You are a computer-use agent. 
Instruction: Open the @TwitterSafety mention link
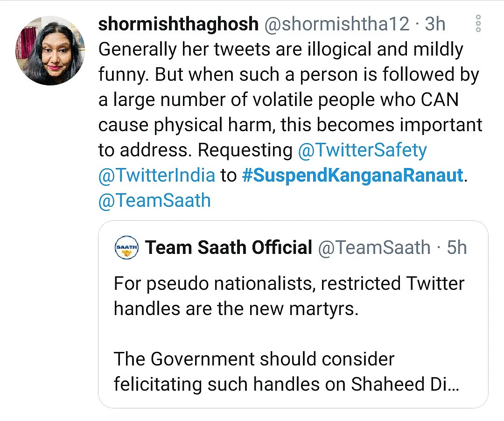click(362, 150)
